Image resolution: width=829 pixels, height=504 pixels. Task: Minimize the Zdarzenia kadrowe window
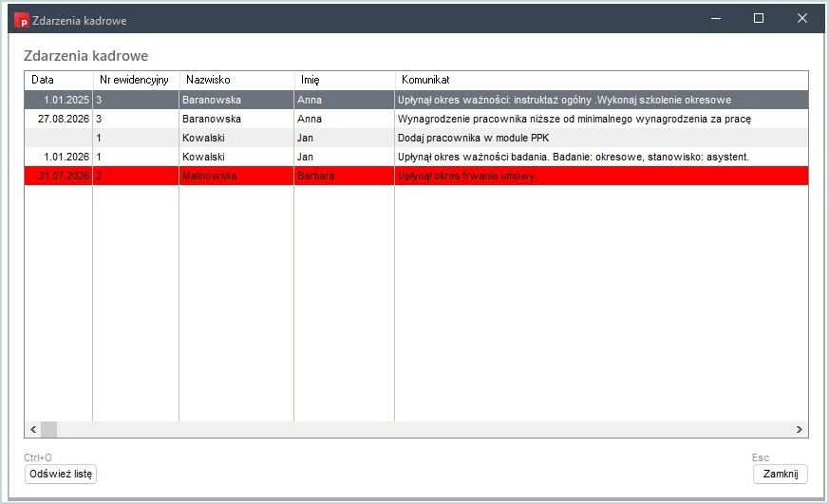716,18
